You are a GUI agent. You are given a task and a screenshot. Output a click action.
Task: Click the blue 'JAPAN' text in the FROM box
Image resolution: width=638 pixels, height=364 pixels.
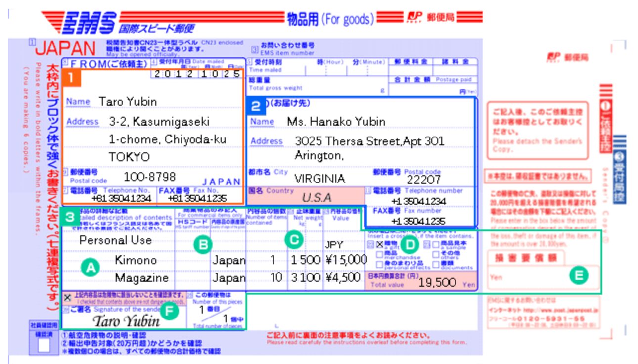pos(221,182)
